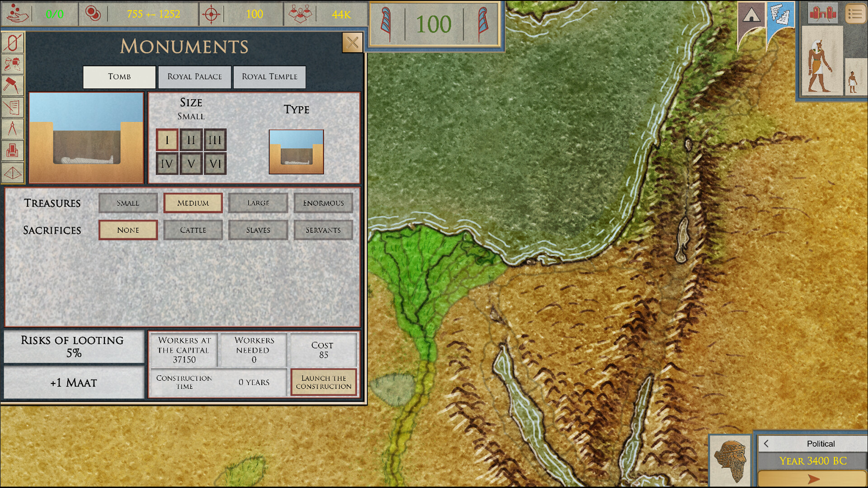This screenshot has width=868, height=488.
Task: Select tomb size II
Action: [191, 140]
